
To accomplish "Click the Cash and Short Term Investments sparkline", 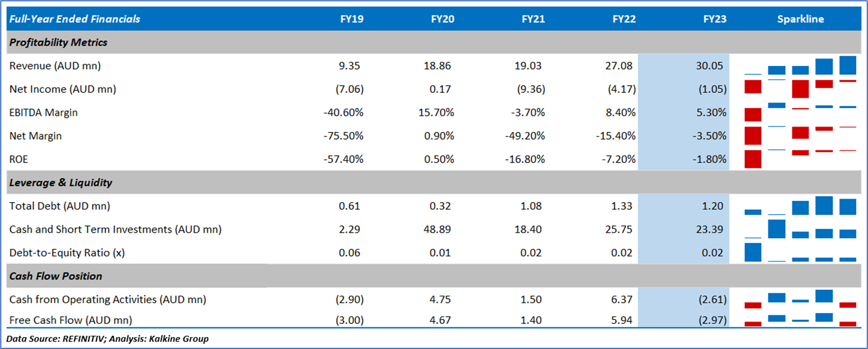I will [x=800, y=229].
